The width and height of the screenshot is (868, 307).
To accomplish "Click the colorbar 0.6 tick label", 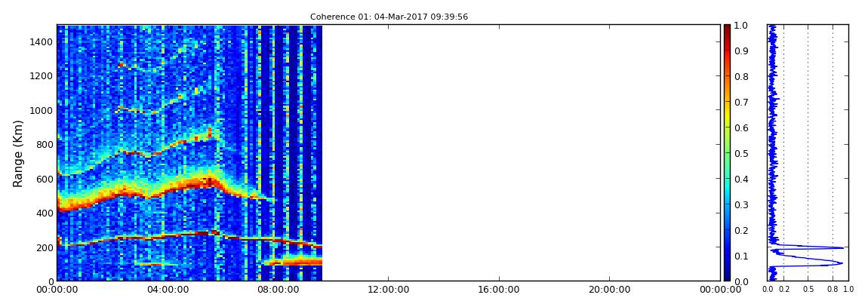I will [x=740, y=127].
